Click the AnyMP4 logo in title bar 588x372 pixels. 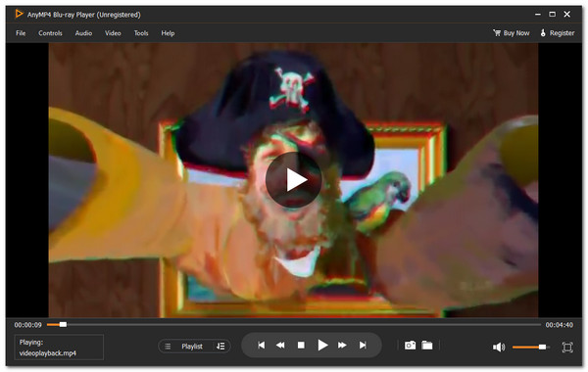(x=19, y=15)
